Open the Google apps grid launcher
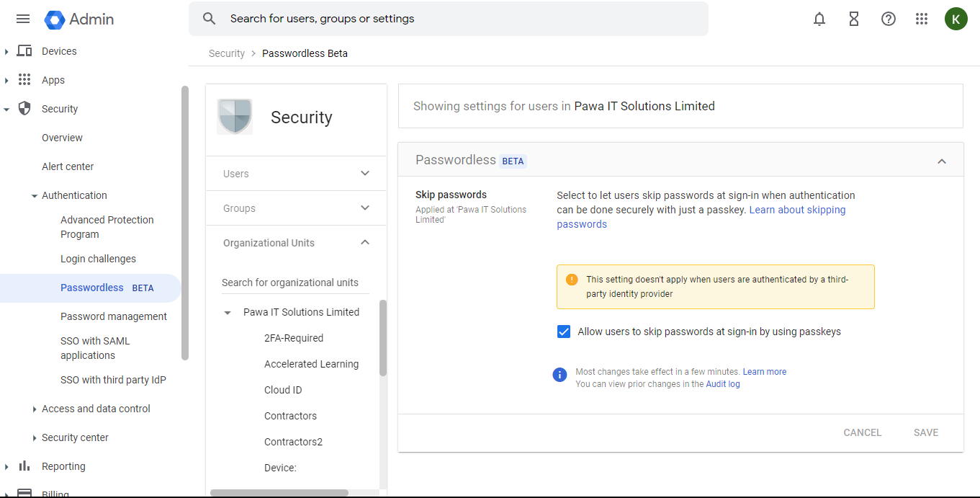Viewport: 980px width, 498px height. 922,19
